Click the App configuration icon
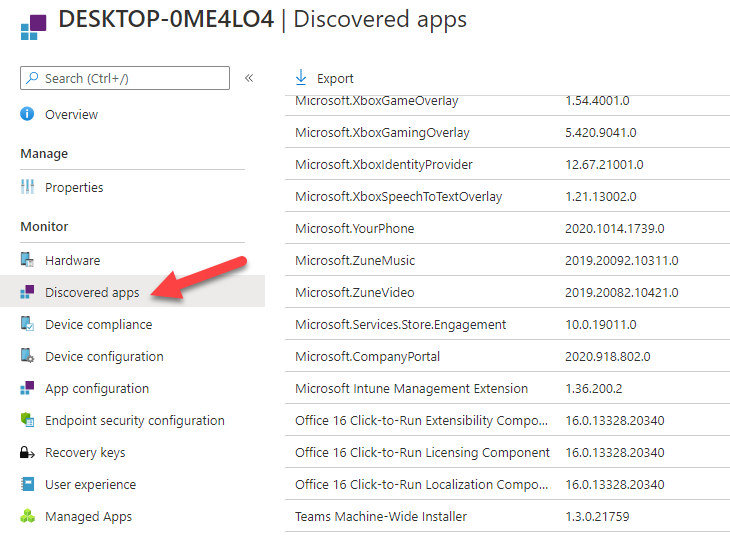 coord(27,388)
